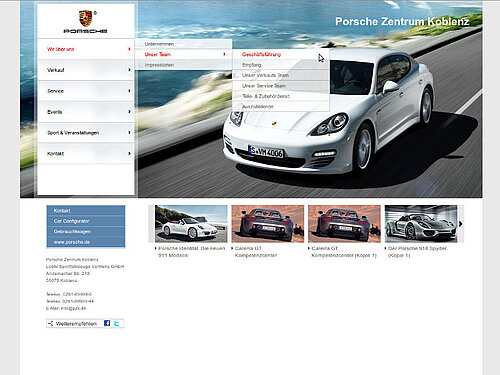Viewport: 500px width, 375px height.
Task: Expand the Verkauf menu arrow
Action: tap(129, 70)
